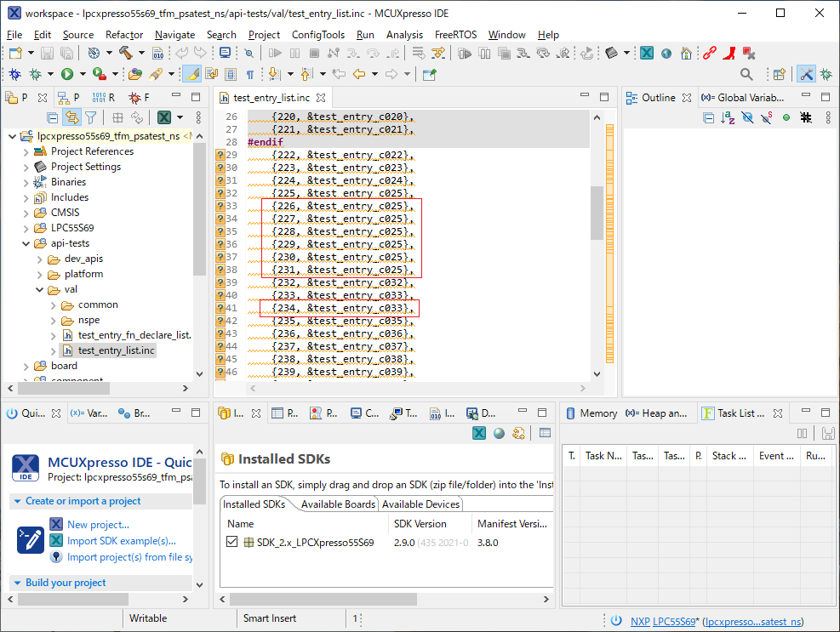Click Import project(s) from file system link
Viewport: 840px width, 632px height.
(129, 557)
